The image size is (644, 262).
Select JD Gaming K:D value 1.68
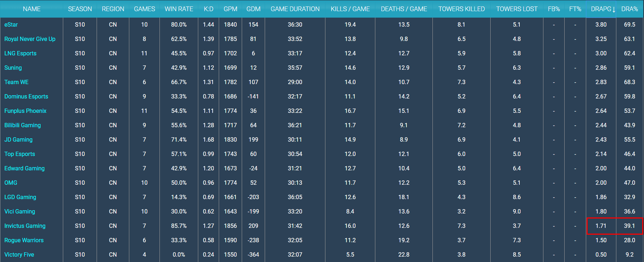point(208,139)
